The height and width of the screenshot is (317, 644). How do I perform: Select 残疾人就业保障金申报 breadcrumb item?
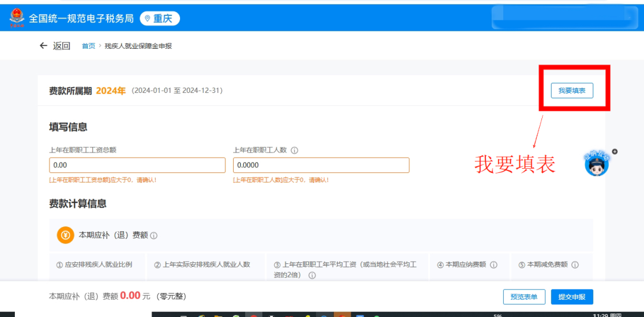pyautogui.click(x=138, y=46)
